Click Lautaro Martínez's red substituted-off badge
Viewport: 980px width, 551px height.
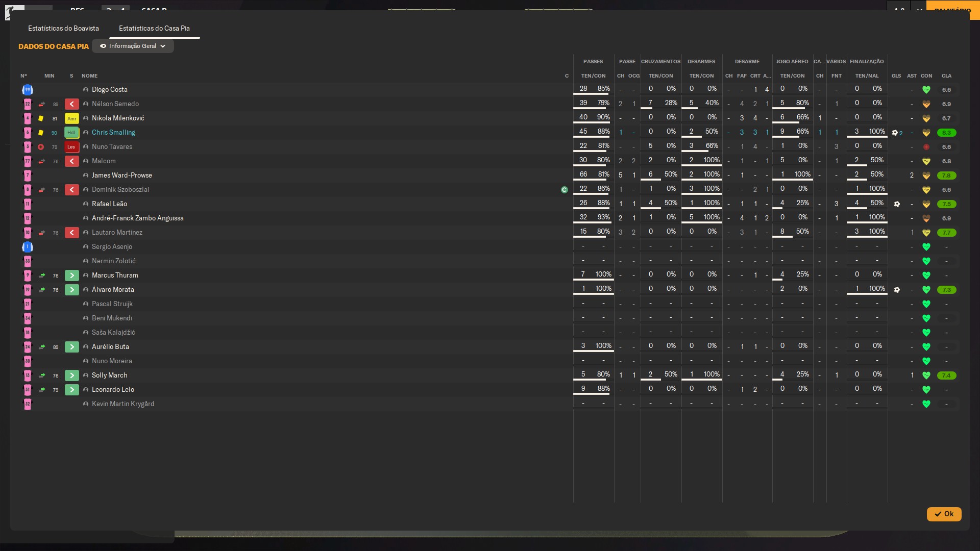click(x=71, y=233)
